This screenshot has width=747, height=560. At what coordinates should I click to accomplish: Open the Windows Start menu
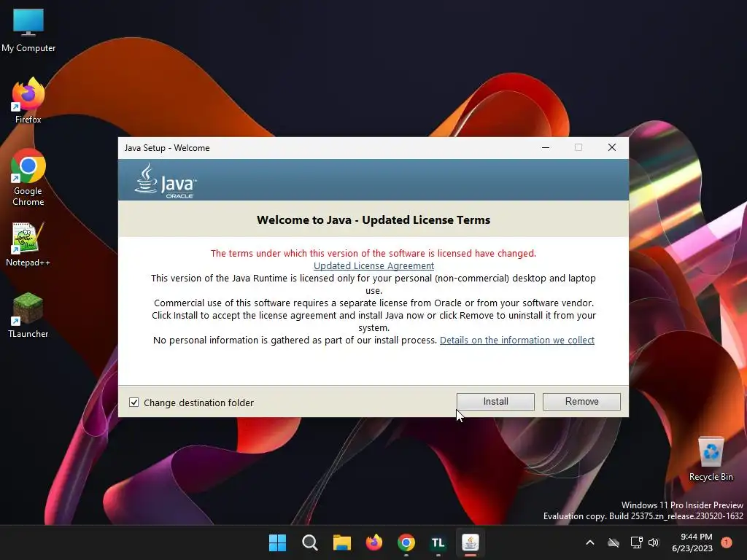pyautogui.click(x=277, y=542)
